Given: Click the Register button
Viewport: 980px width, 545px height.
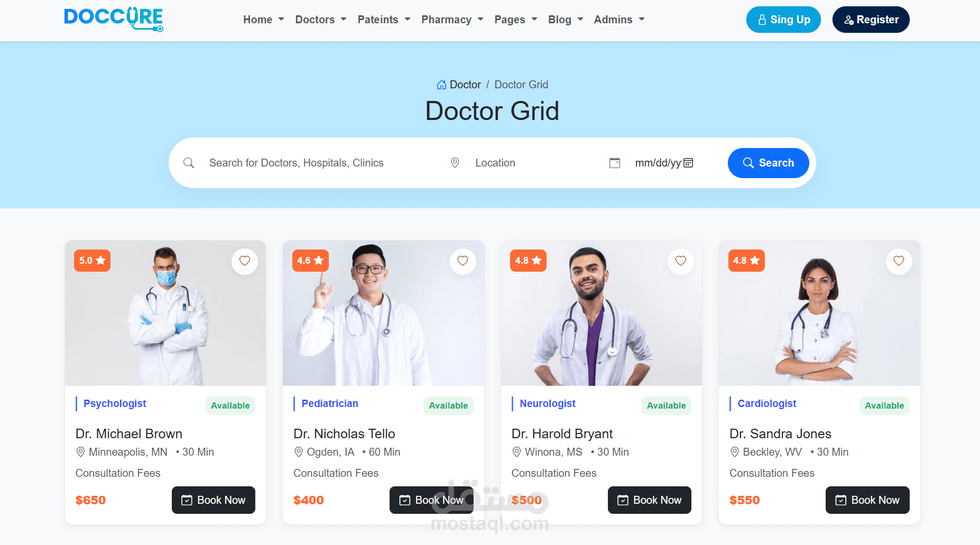Looking at the screenshot, I should tap(871, 20).
